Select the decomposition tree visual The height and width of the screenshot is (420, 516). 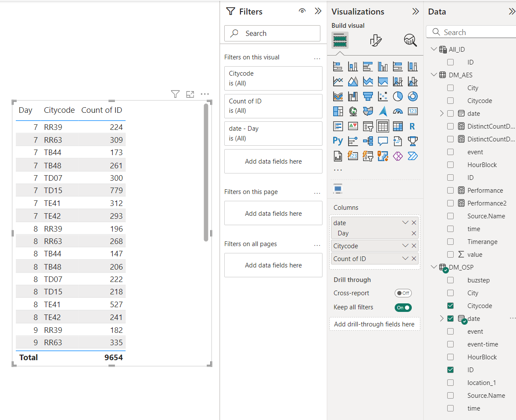(x=368, y=141)
